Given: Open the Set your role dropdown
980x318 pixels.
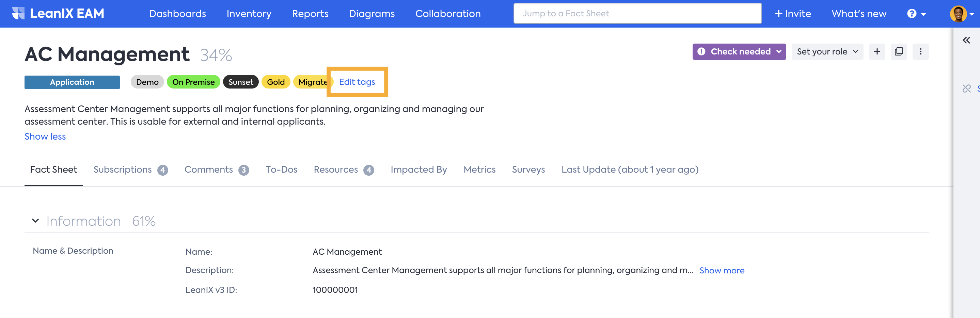Looking at the screenshot, I should pyautogui.click(x=827, y=52).
